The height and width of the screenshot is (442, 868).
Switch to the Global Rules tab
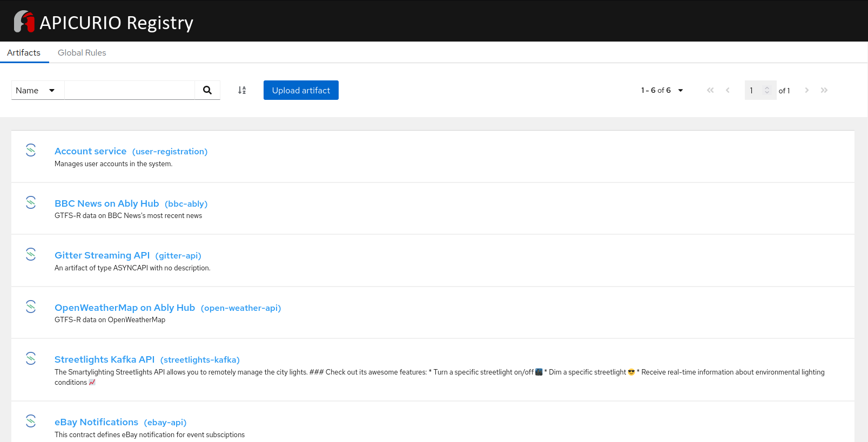point(82,52)
